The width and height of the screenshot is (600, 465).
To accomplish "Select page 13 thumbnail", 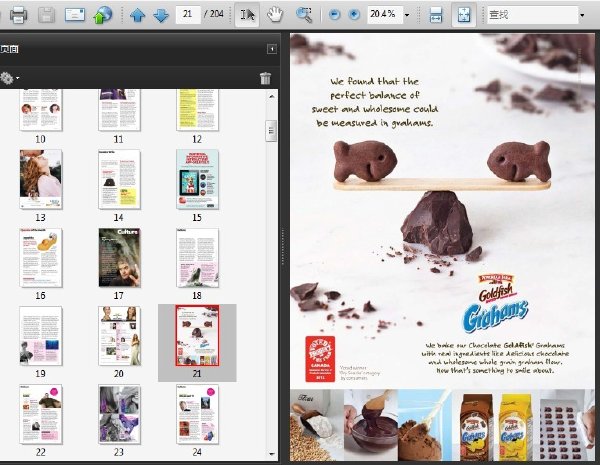I will [41, 179].
